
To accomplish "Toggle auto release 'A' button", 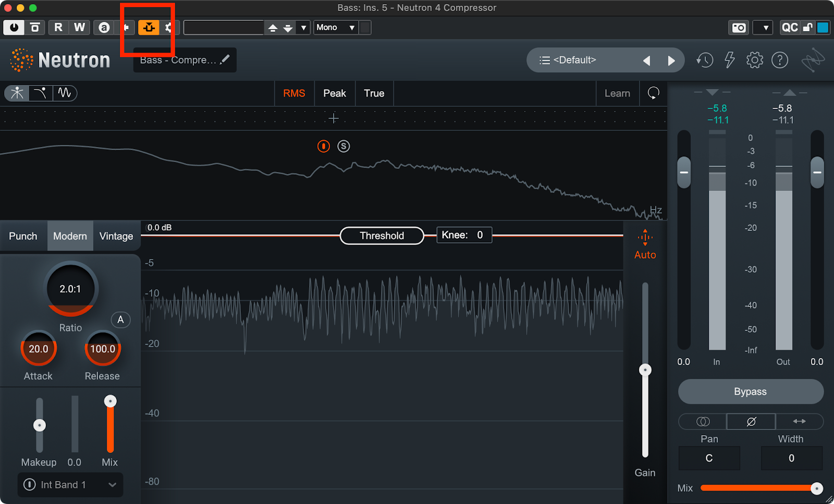I will [120, 319].
